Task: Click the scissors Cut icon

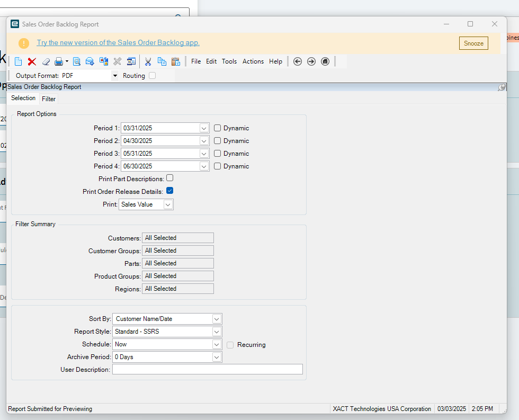Action: 148,61
